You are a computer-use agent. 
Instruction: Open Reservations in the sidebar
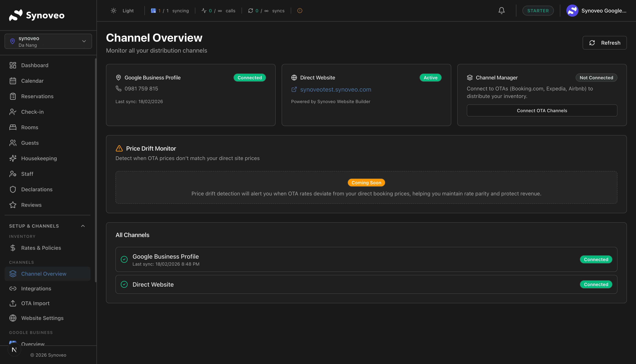pos(37,96)
